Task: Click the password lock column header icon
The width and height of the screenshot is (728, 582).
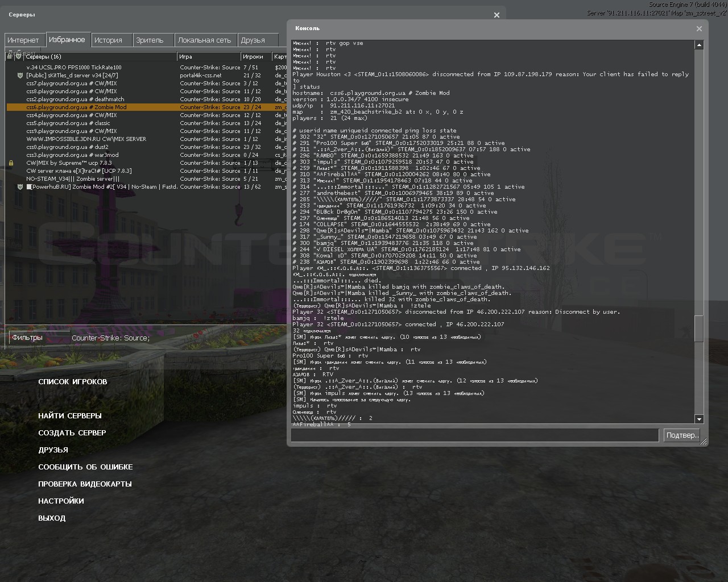Action: (10, 56)
